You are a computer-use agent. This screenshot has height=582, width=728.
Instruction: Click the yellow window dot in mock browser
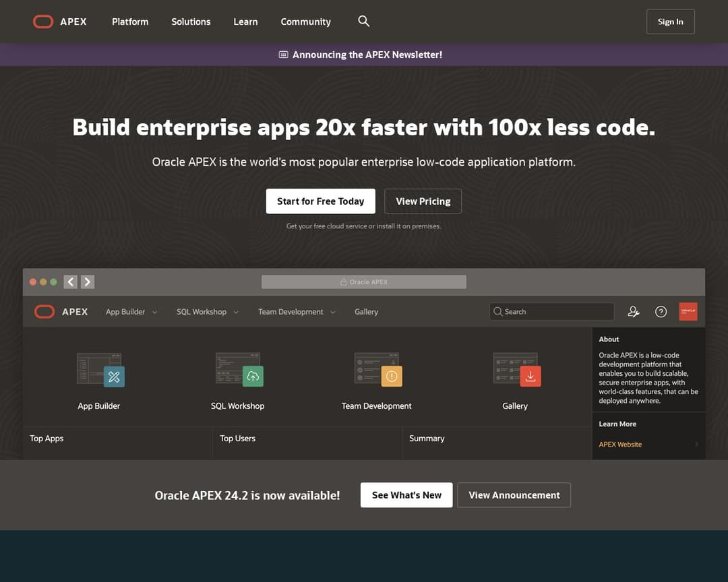point(43,282)
